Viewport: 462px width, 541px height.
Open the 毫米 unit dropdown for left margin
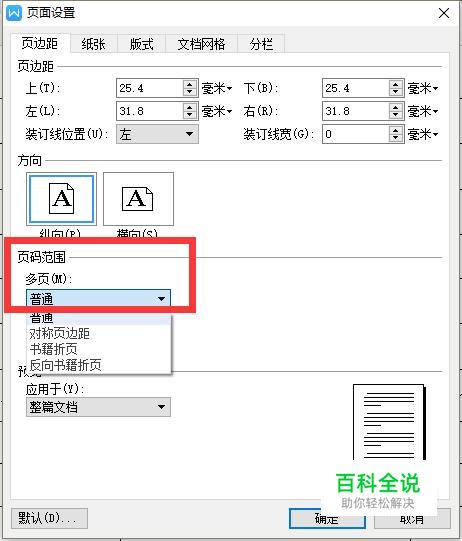tap(217, 111)
